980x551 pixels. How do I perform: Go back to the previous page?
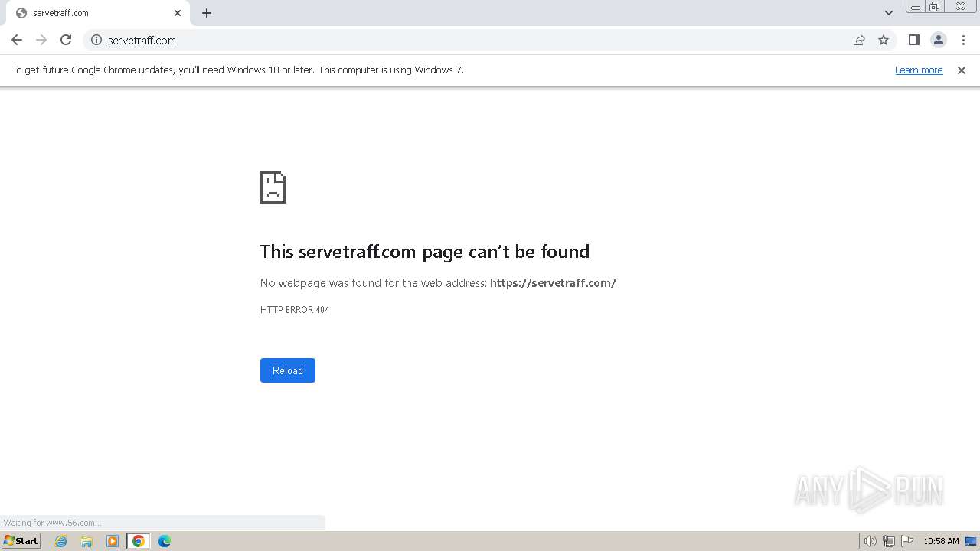coord(17,40)
